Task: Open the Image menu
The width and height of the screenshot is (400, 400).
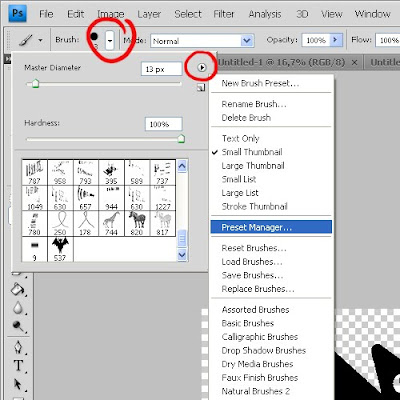Action: click(x=111, y=14)
